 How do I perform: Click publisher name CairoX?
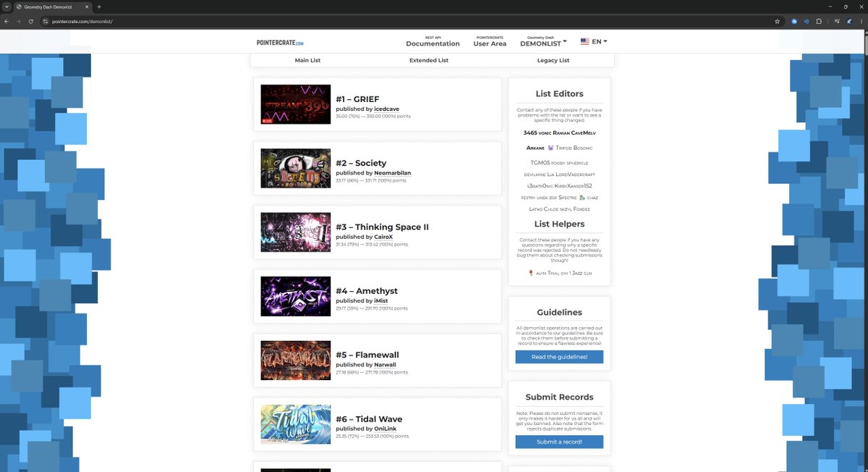(x=383, y=237)
